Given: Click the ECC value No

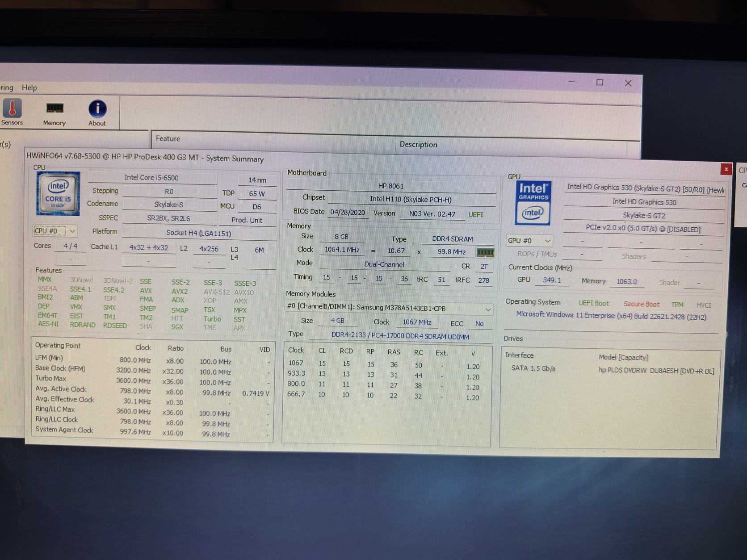Looking at the screenshot, I should (479, 324).
